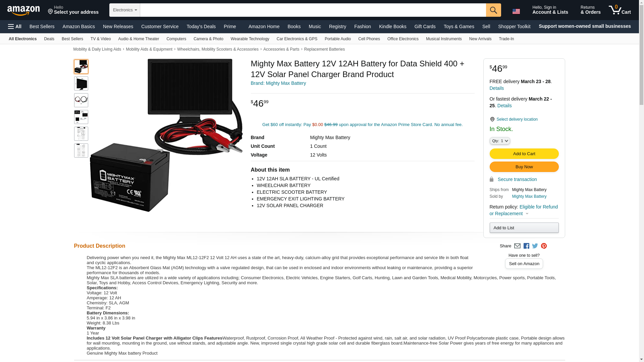Click Add to List button

click(524, 228)
